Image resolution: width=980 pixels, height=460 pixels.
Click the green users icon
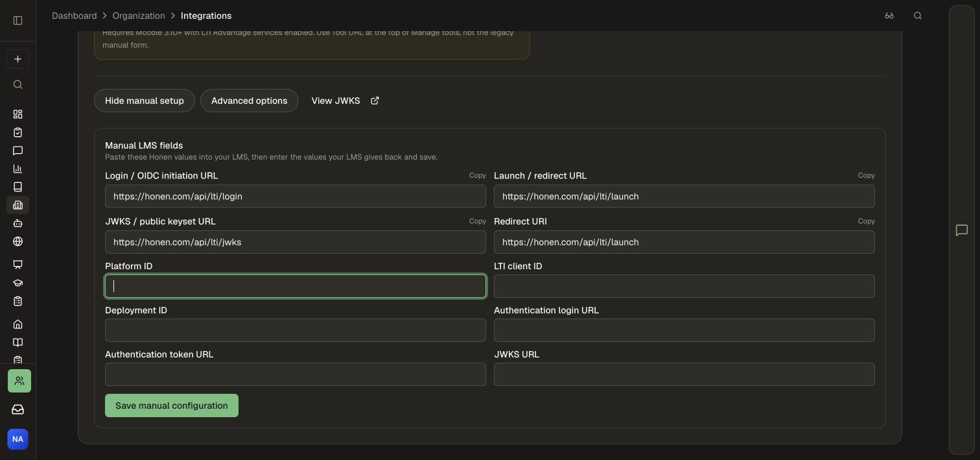coord(19,381)
